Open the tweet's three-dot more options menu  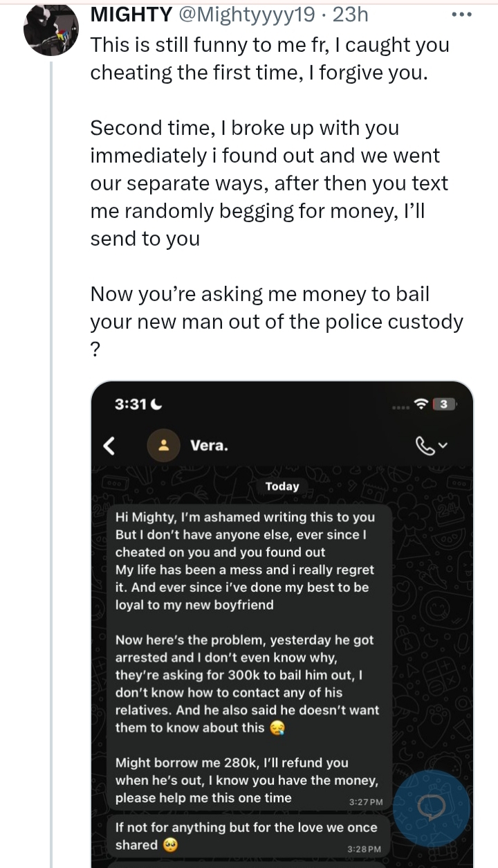461,14
